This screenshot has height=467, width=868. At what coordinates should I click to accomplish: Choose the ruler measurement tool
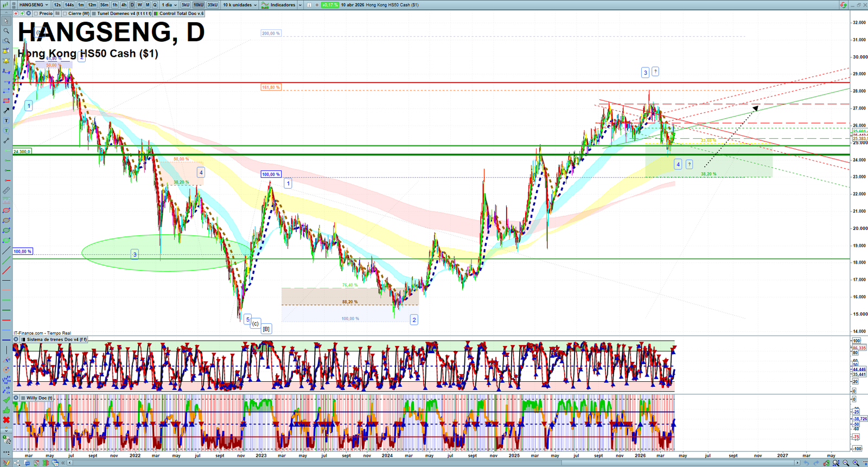pos(6,190)
